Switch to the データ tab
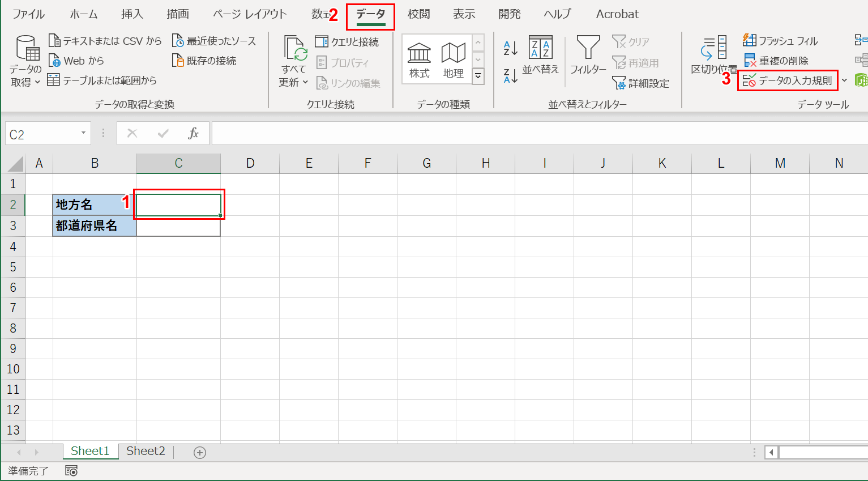The width and height of the screenshot is (868, 481). point(371,15)
